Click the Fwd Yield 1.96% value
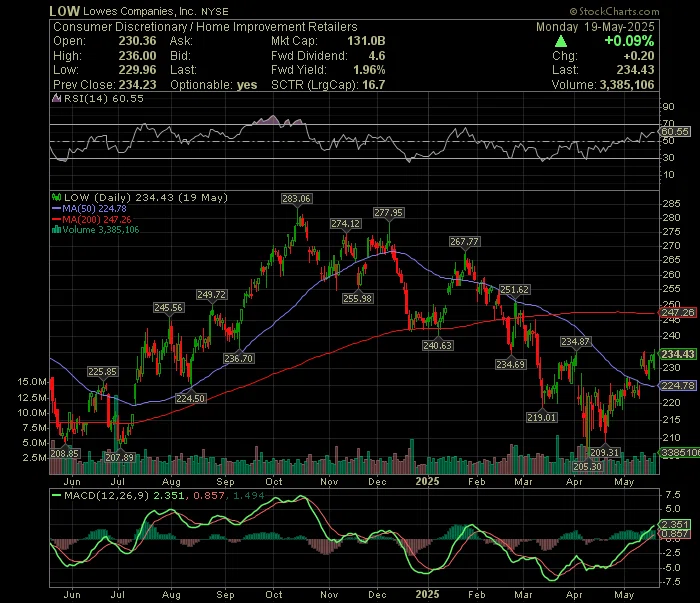 point(369,70)
